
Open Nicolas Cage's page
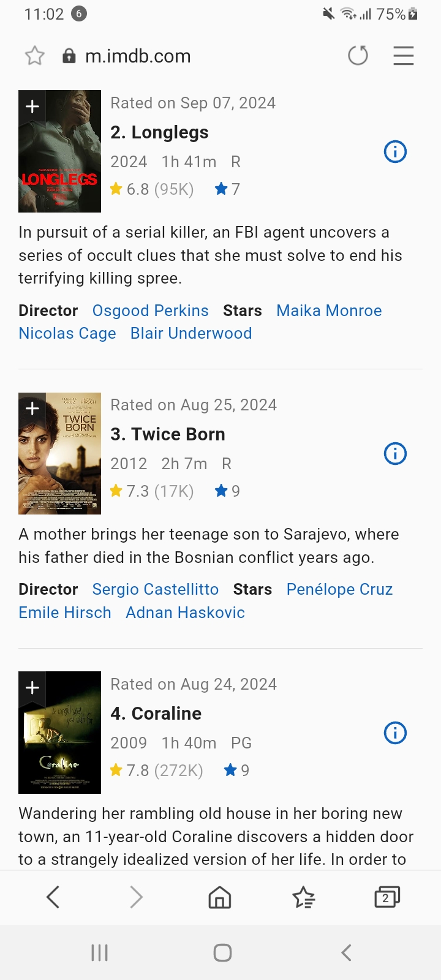coord(67,333)
